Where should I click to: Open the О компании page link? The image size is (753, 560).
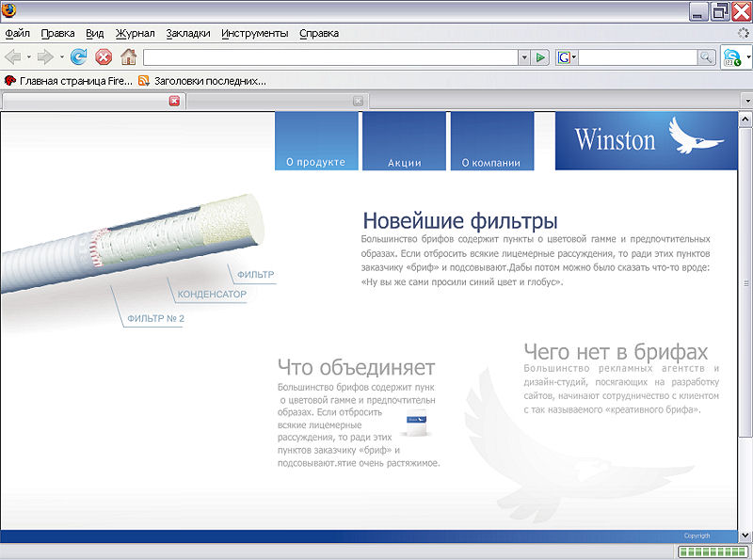tap(492, 161)
